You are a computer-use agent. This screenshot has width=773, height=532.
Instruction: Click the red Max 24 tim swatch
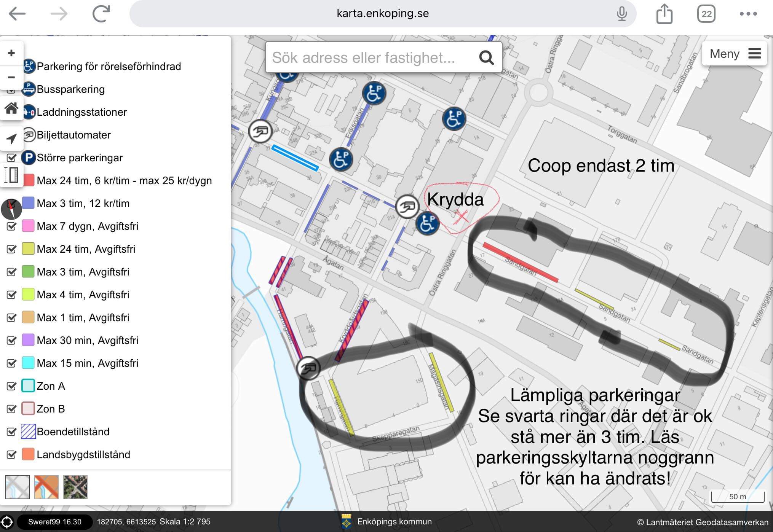point(29,180)
